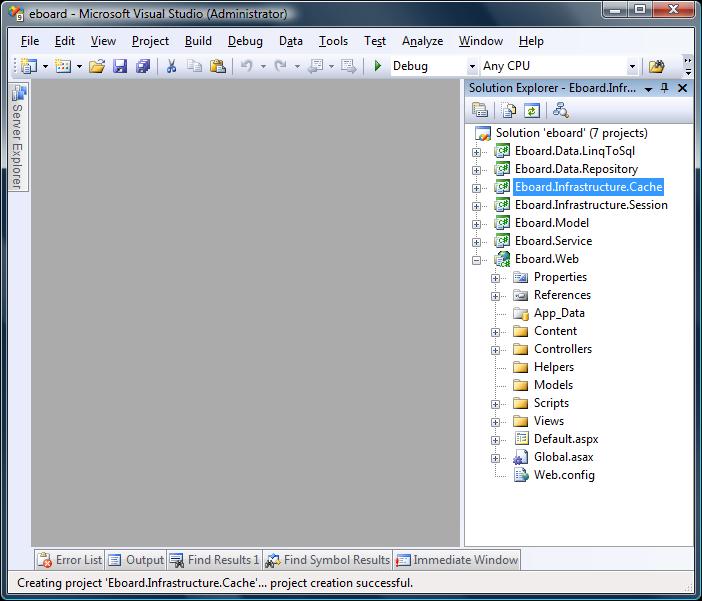The image size is (702, 601).
Task: Start debugging with green play icon
Action: click(x=377, y=66)
